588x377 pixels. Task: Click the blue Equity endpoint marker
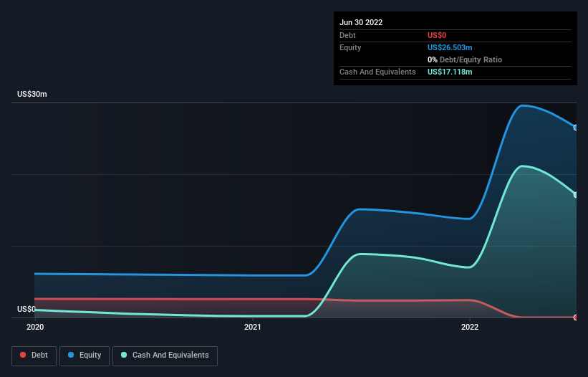pos(576,128)
